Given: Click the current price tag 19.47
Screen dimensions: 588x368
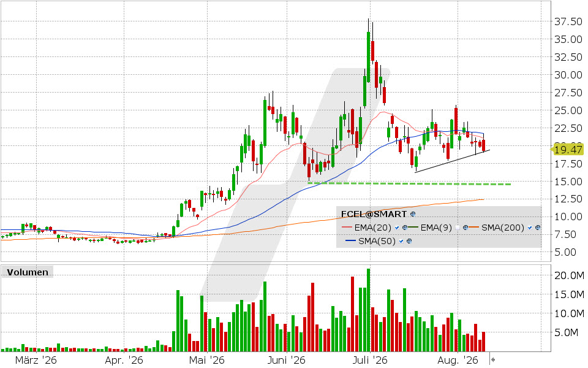Looking at the screenshot, I should 567,150.
